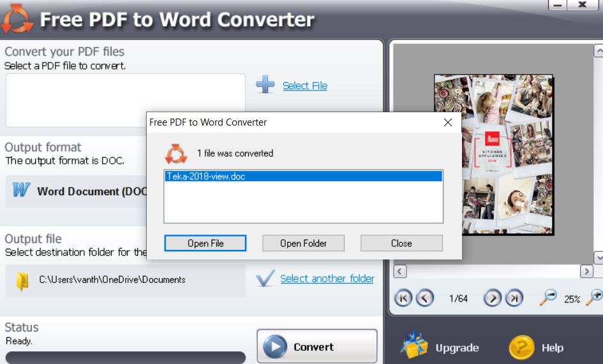This screenshot has height=364, width=603.
Task: Go to the previous preview page
Action: click(425, 298)
